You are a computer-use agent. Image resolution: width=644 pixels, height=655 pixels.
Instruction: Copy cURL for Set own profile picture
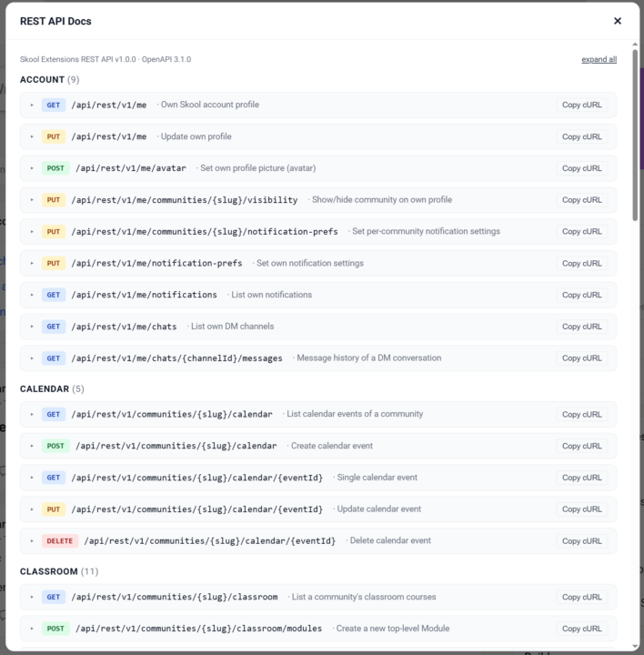(x=582, y=168)
